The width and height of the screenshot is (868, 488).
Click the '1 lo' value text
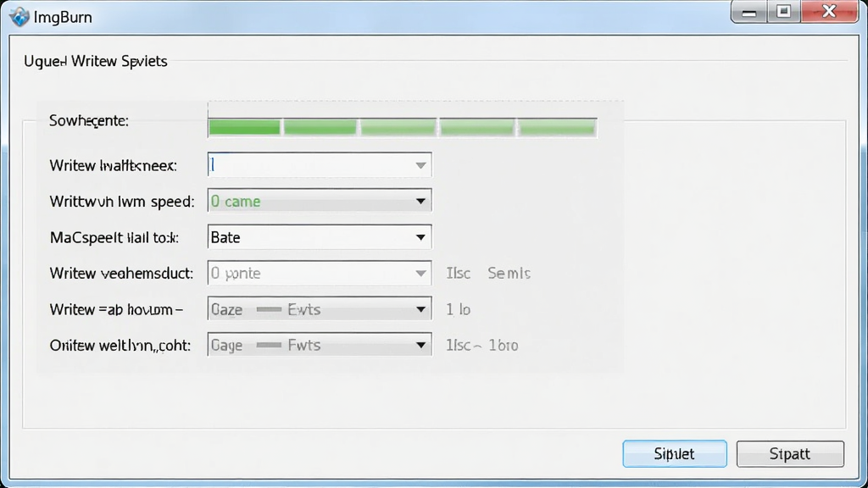point(459,309)
